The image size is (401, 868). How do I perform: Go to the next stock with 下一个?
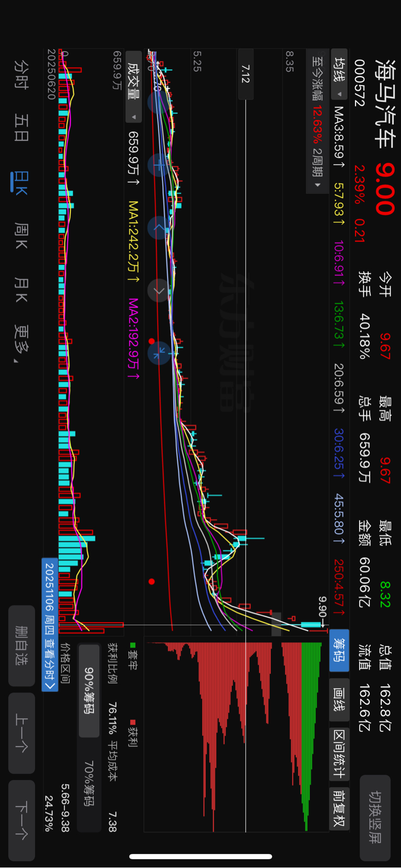click(x=21, y=820)
